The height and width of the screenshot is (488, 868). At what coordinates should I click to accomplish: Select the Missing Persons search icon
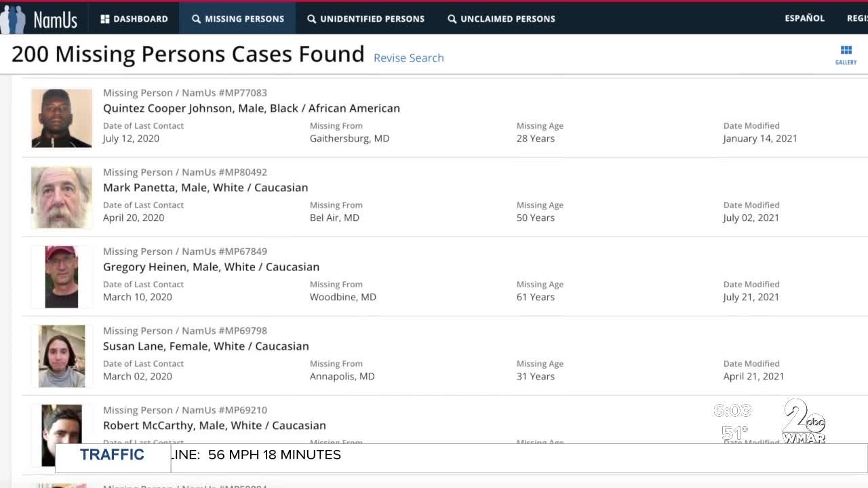click(x=196, y=19)
